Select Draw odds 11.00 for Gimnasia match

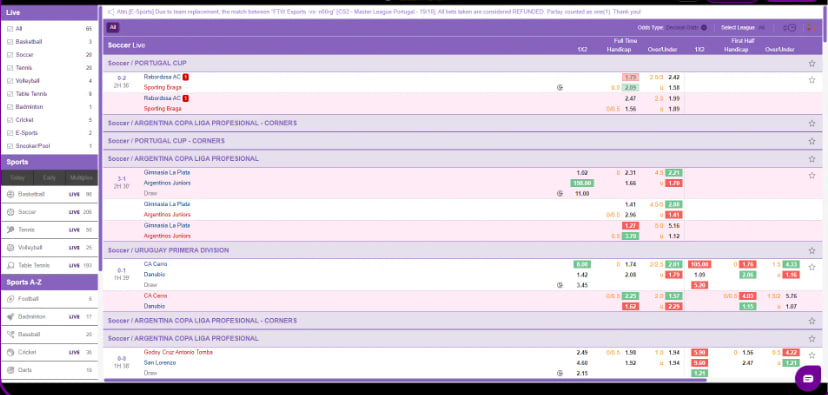click(x=582, y=194)
